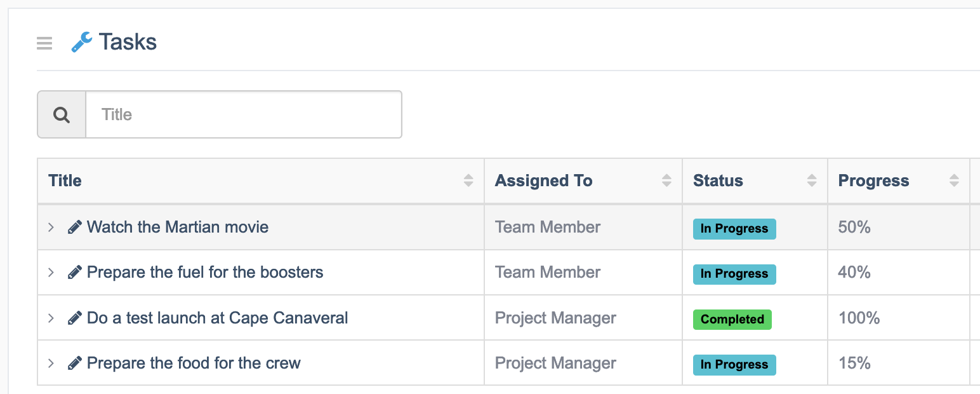Expand the Do a test launch row
Viewport: 980px width, 394px height.
pyautogui.click(x=51, y=318)
